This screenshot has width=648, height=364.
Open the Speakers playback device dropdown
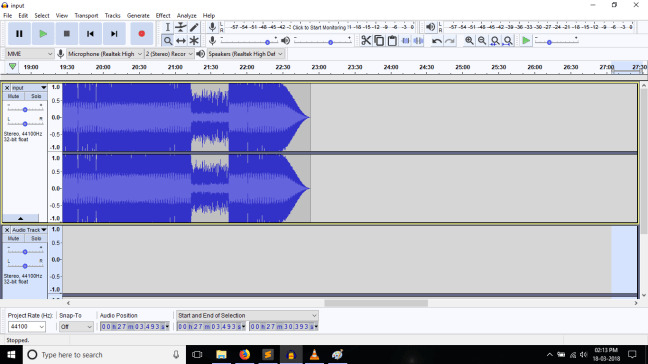point(245,54)
